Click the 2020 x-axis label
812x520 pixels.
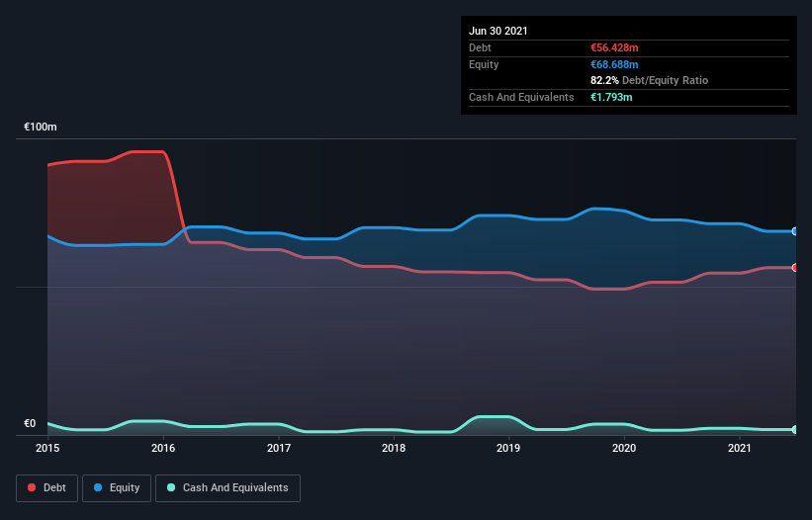[x=624, y=448]
